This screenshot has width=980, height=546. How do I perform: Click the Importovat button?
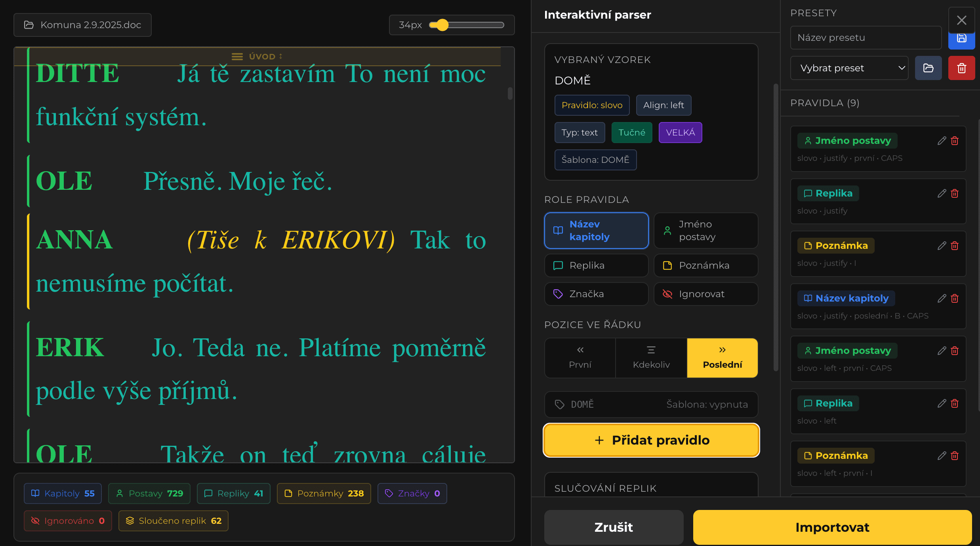832,527
